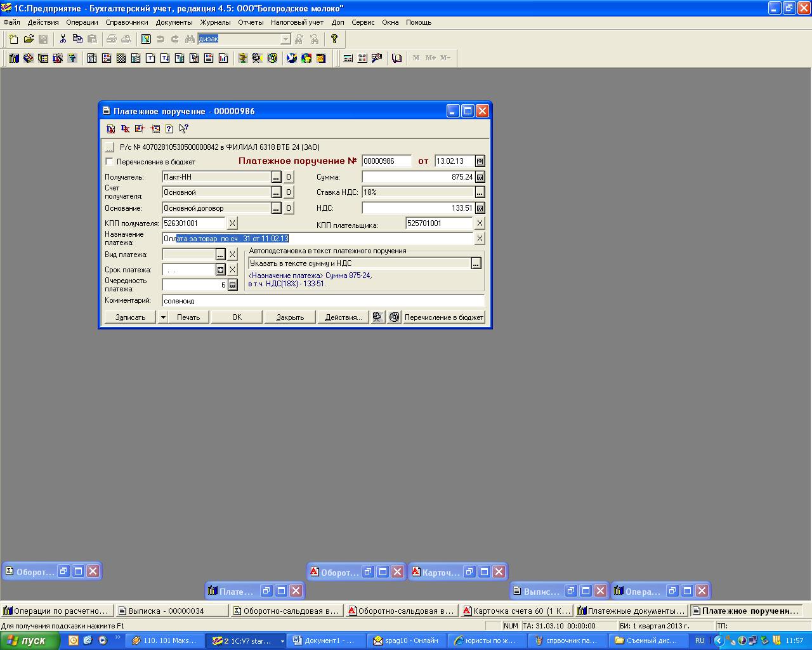Click the OK button in payment order
Screen dimensions: 812x650
click(237, 317)
